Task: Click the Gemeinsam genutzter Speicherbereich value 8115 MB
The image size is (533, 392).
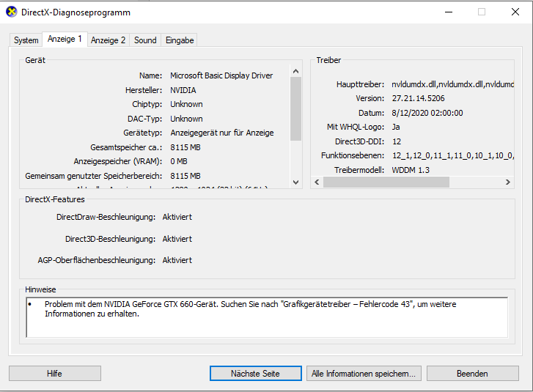Action: 185,176
